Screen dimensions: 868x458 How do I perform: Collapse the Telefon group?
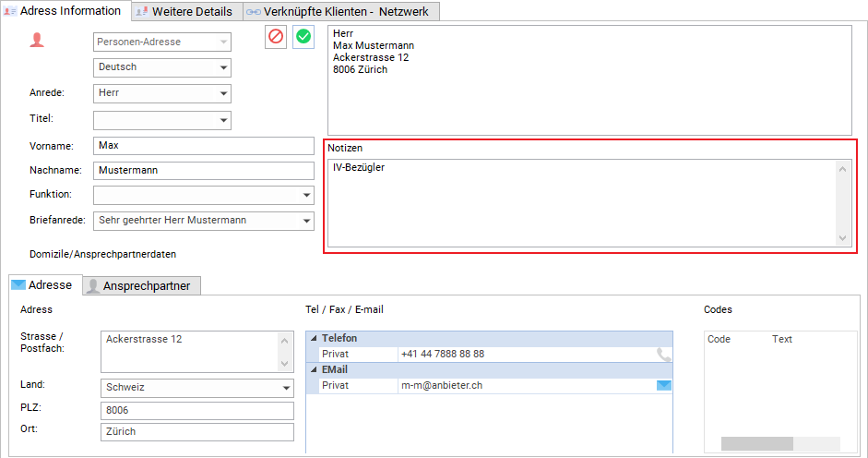314,338
